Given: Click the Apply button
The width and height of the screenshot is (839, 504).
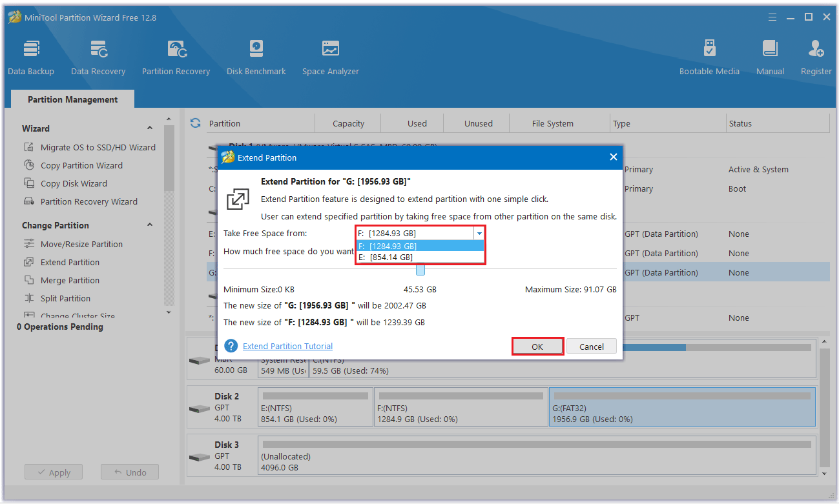Looking at the screenshot, I should click(54, 472).
